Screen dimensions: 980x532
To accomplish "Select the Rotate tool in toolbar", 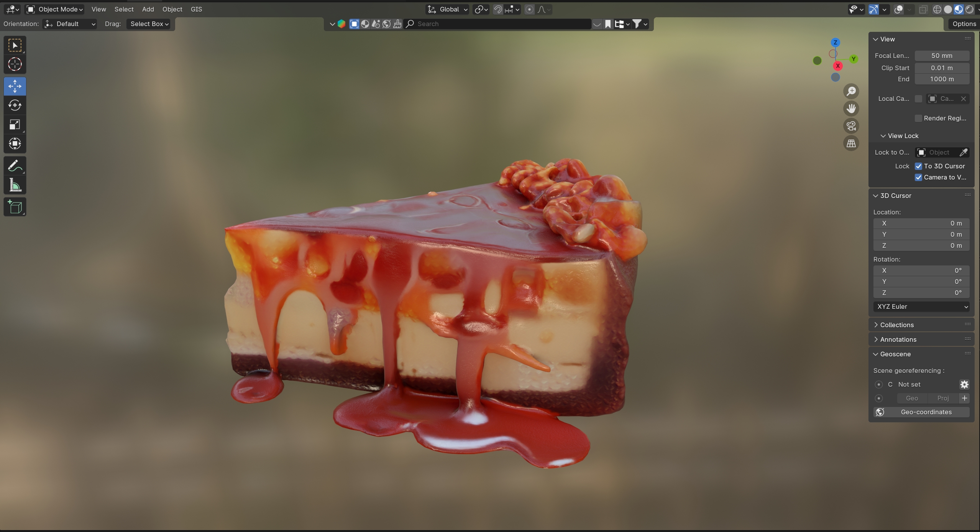I will click(x=15, y=105).
